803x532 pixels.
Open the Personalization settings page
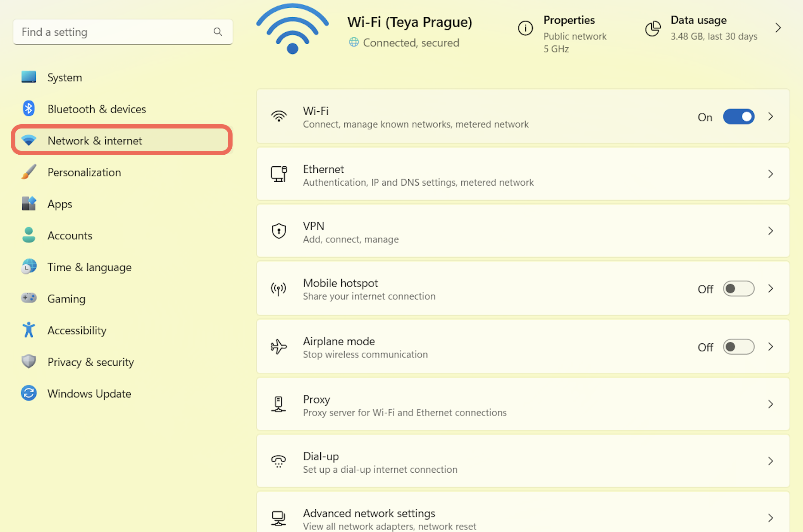[x=84, y=172]
